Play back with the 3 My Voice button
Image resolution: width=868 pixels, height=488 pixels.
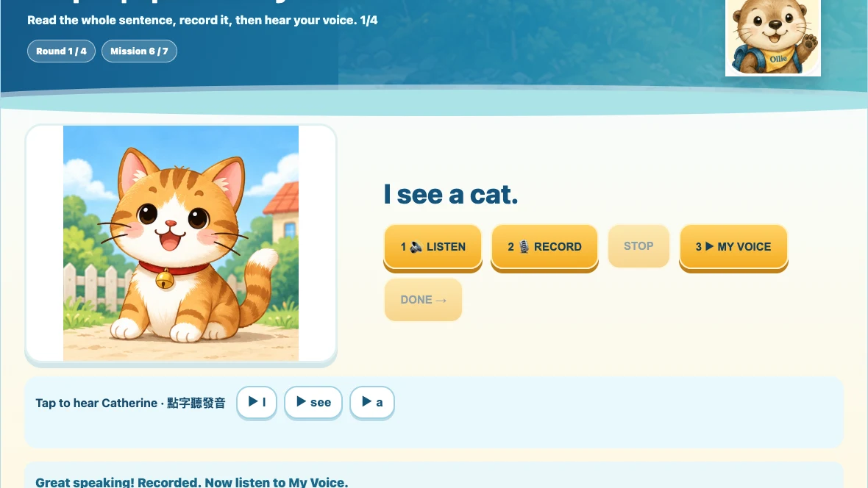click(733, 247)
